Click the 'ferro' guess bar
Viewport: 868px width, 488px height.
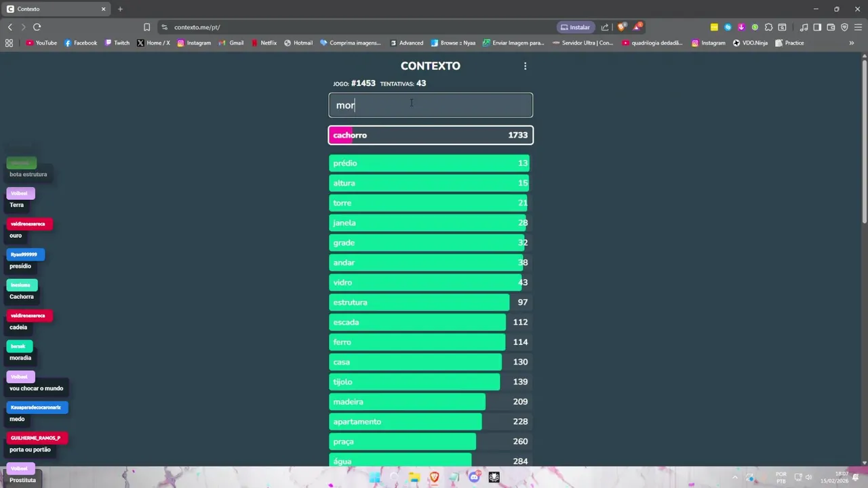pyautogui.click(x=429, y=342)
